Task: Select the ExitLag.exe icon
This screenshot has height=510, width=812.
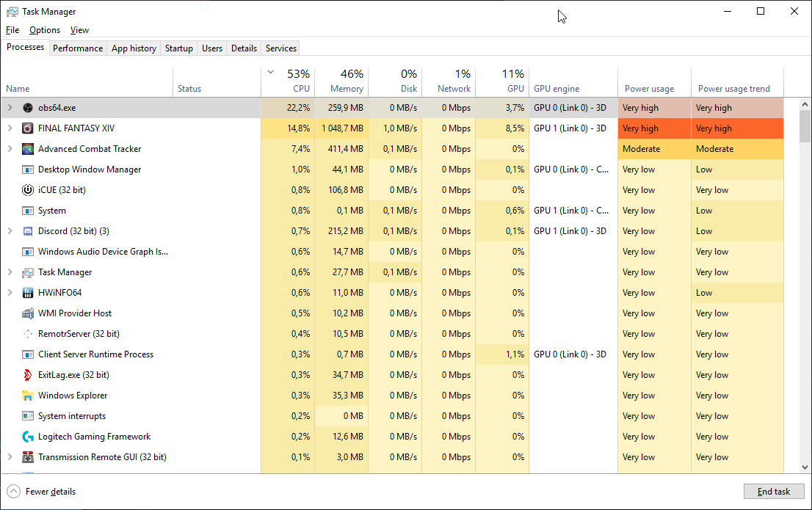Action: (28, 375)
